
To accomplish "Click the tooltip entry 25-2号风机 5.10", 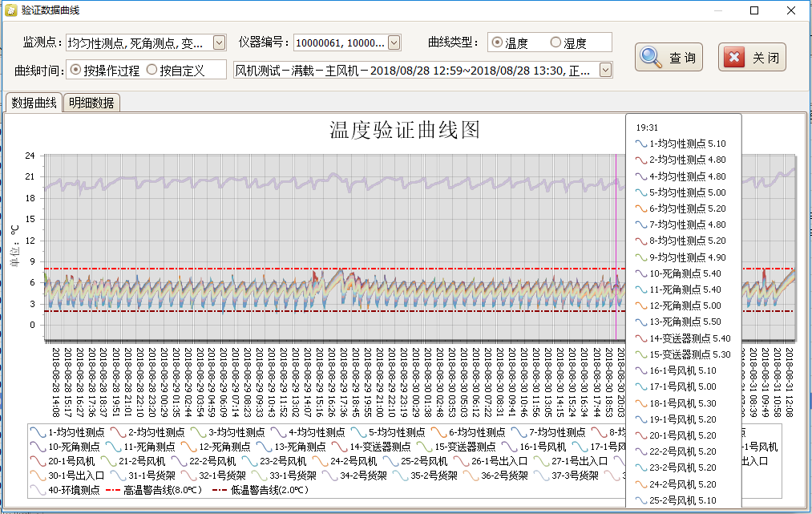I will pyautogui.click(x=677, y=500).
